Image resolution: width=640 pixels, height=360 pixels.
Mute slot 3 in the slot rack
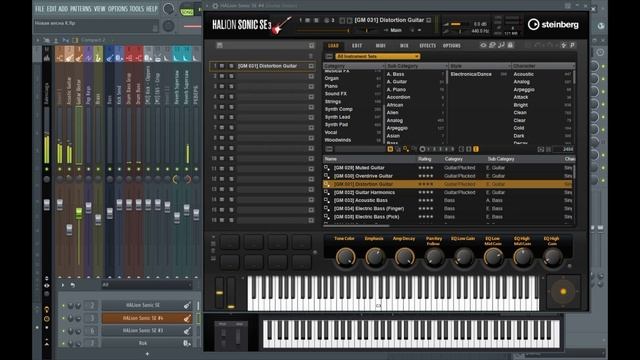pos(222,87)
